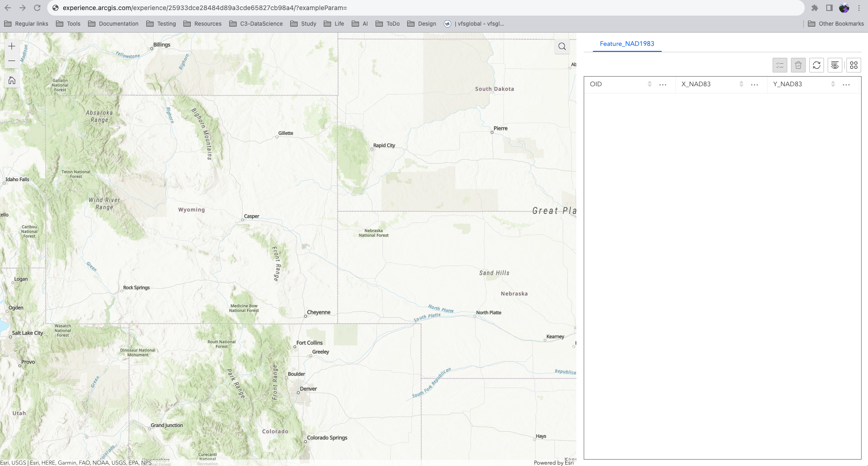Refresh the attribute table data

pyautogui.click(x=816, y=65)
